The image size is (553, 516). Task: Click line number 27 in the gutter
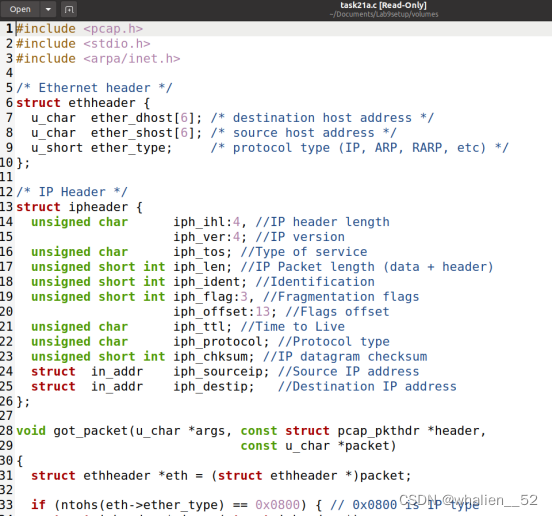pos(7,416)
